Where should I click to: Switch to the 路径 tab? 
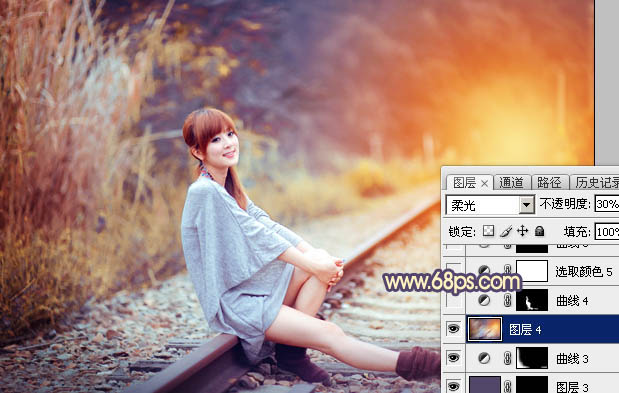(549, 183)
